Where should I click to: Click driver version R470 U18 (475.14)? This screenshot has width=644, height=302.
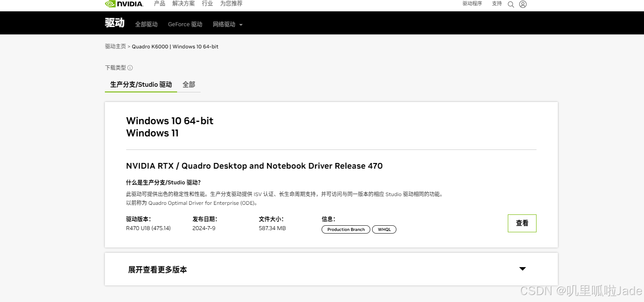[148, 228]
